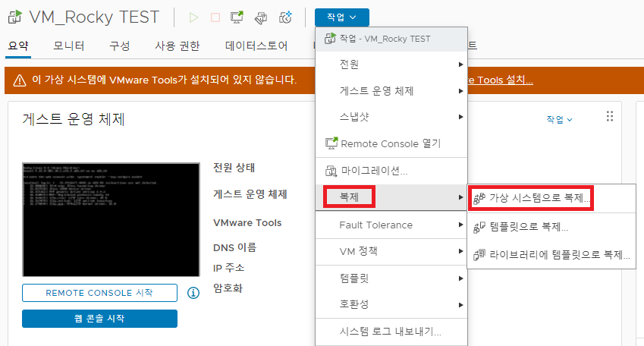The height and width of the screenshot is (346, 644).
Task: Select 템플릿 menu entry
Action: point(391,278)
